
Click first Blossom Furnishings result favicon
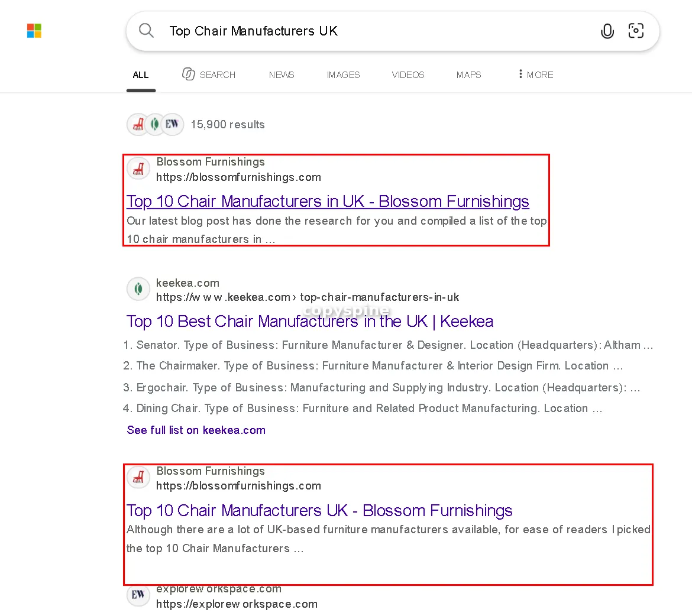pos(138,169)
